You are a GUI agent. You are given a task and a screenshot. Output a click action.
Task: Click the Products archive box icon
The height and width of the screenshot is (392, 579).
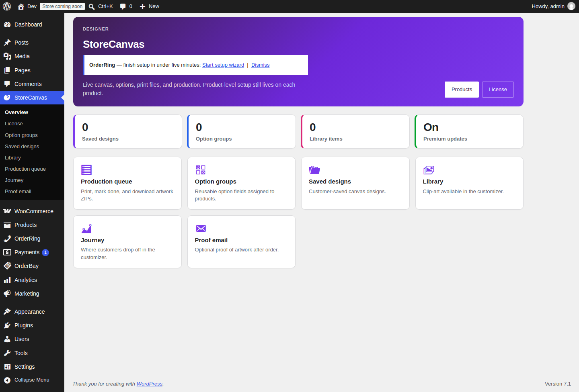coord(7,225)
